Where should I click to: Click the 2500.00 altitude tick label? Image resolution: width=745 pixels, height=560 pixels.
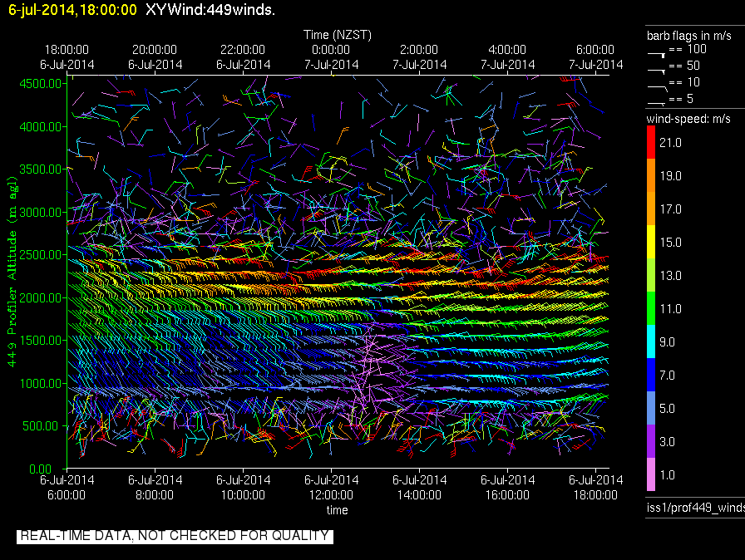[x=41, y=254]
